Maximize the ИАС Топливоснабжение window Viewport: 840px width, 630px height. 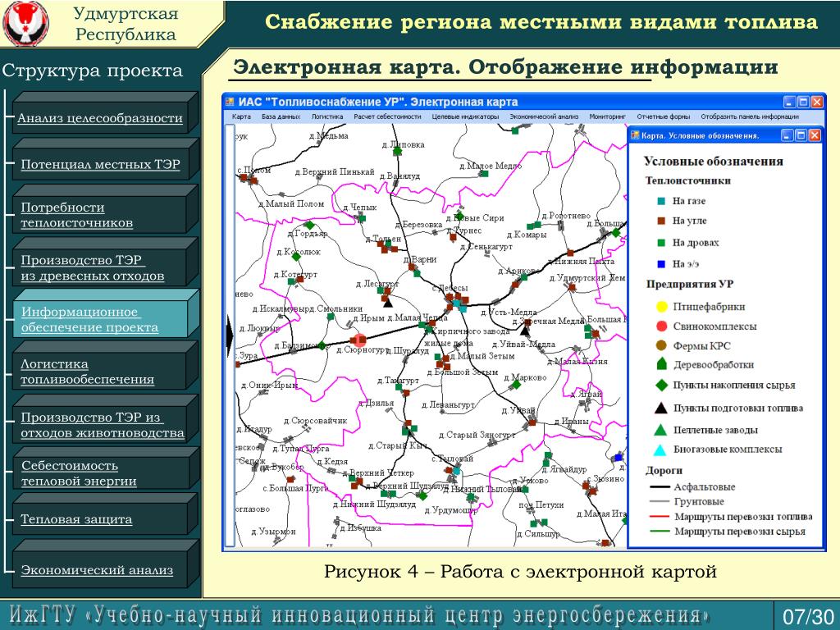(x=803, y=102)
